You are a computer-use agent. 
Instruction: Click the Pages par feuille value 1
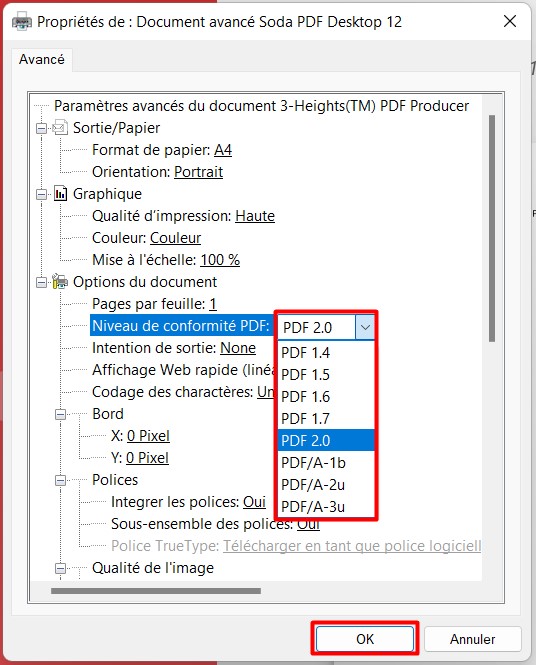click(212, 304)
